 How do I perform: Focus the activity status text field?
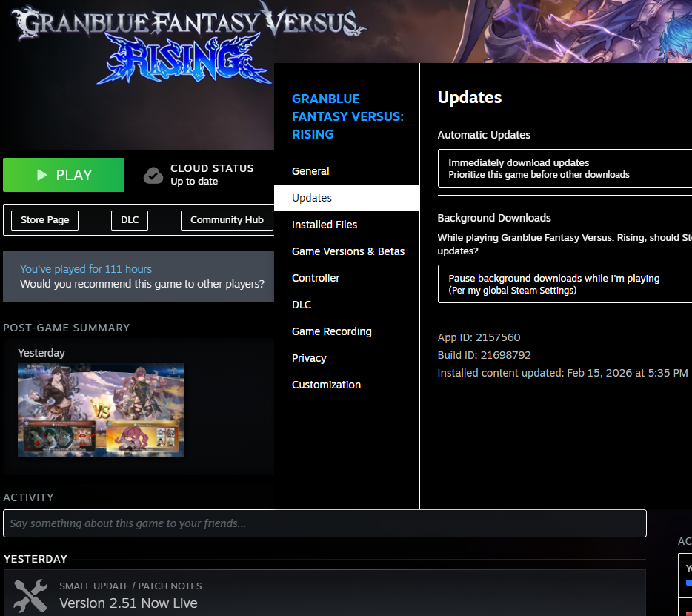(325, 523)
